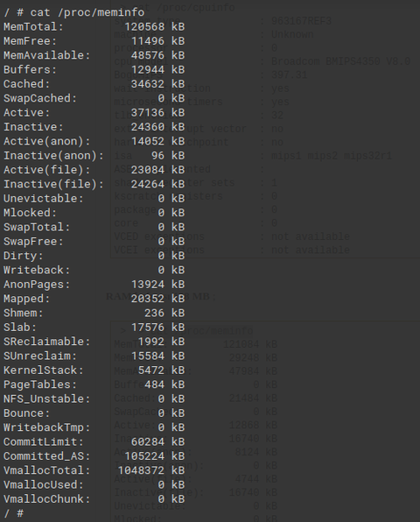This screenshot has height=522, width=420.
Task: Click the Unevictable label
Action: click(x=43, y=199)
